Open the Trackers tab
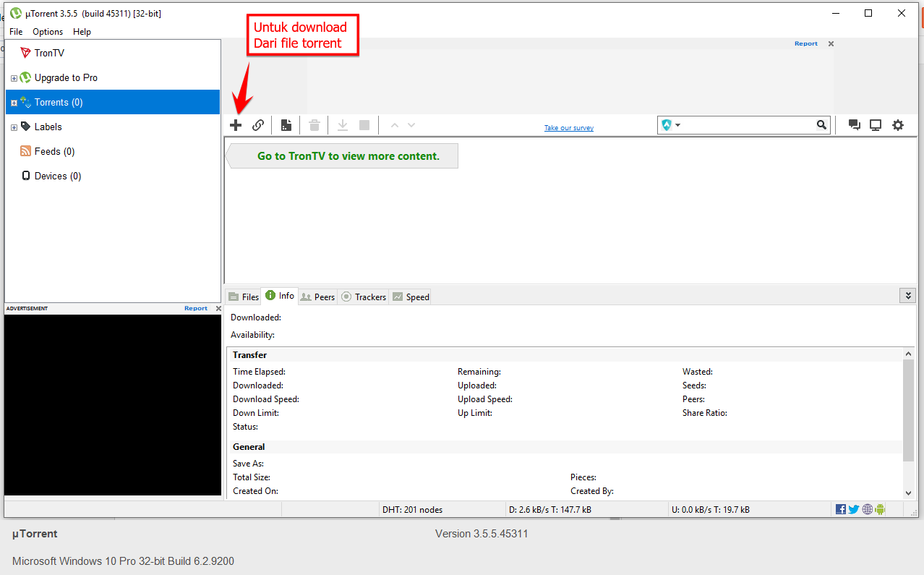The width and height of the screenshot is (924, 575). (364, 297)
